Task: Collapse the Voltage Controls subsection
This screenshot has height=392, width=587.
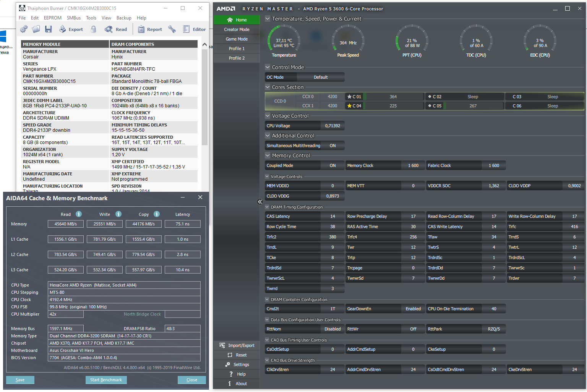Action: tap(267, 177)
